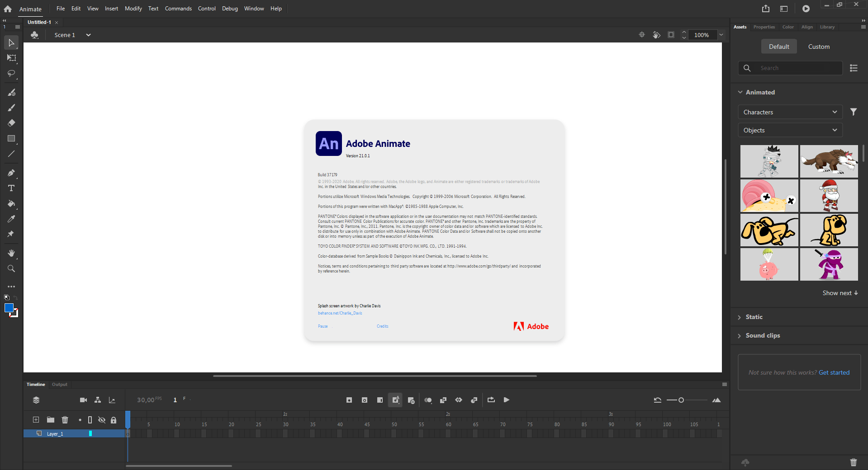Switch to the Library tab

[827, 27]
